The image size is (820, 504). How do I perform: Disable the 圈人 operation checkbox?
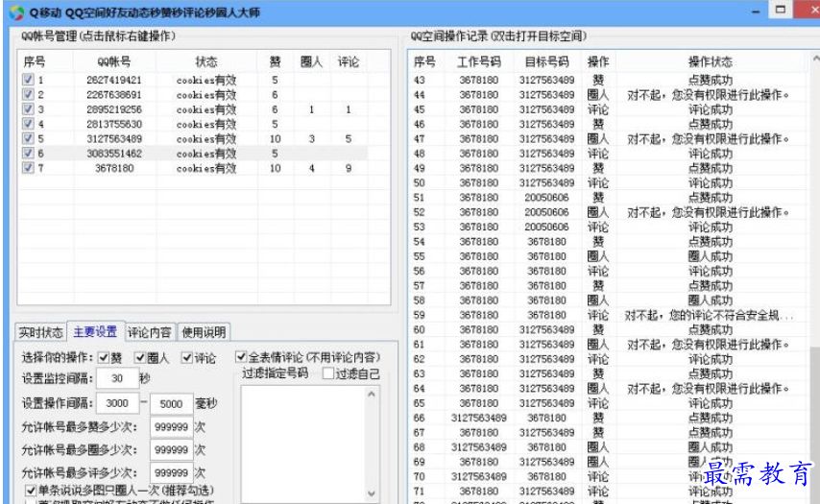click(x=139, y=358)
